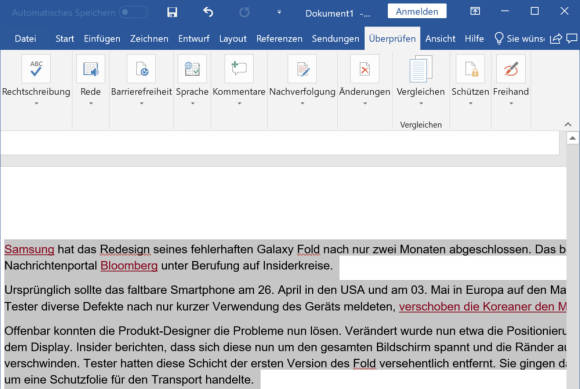Click the Anmelden sign-in button

point(417,11)
